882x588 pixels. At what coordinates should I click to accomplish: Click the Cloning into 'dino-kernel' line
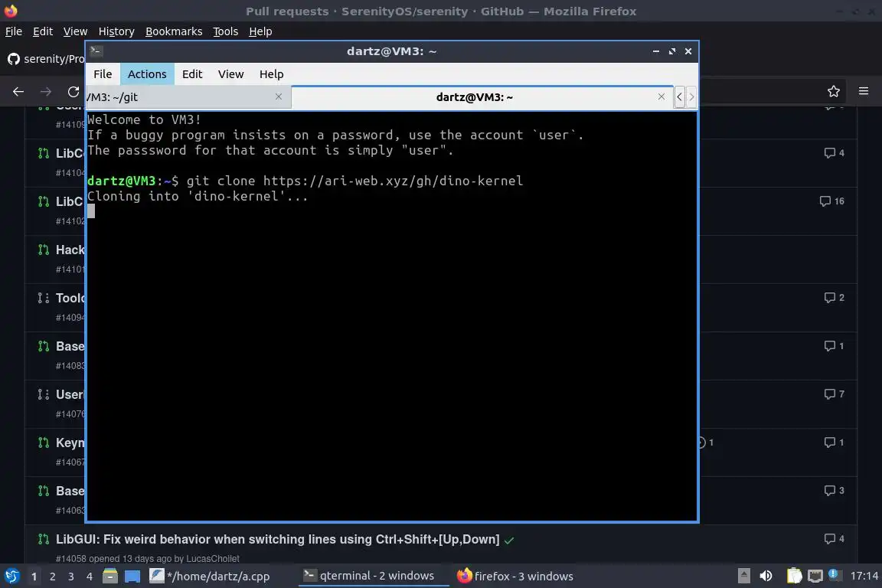coord(198,196)
